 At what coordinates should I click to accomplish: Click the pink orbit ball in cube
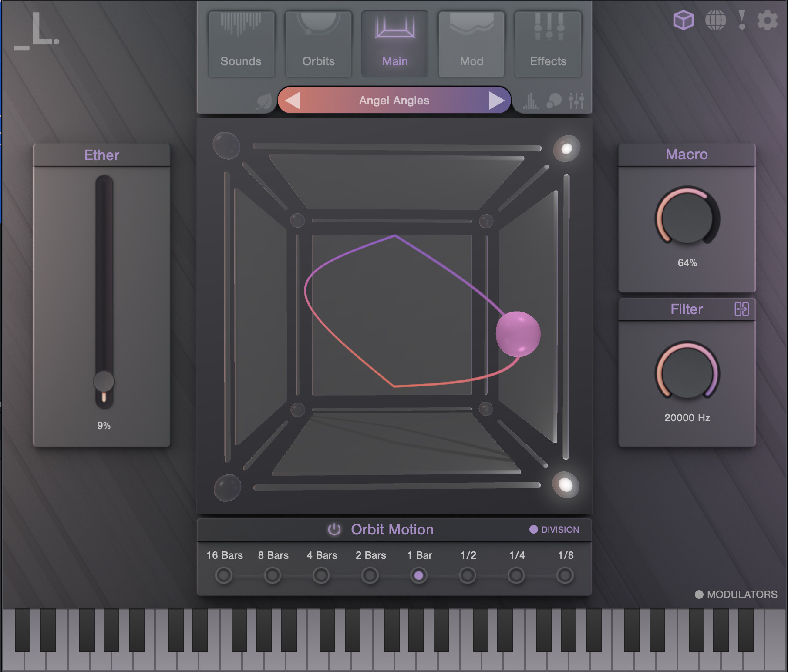518,334
